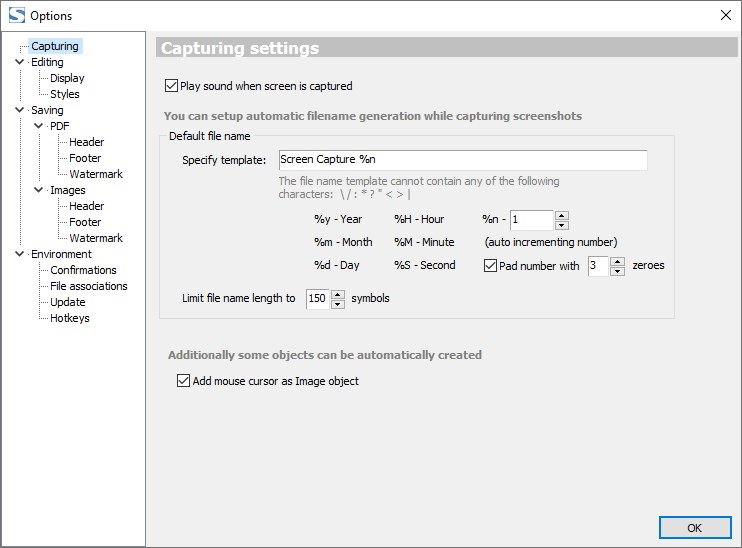Viewport: 742px width, 548px height.
Task: Uncheck the Pad number with zeroes option
Action: click(491, 266)
